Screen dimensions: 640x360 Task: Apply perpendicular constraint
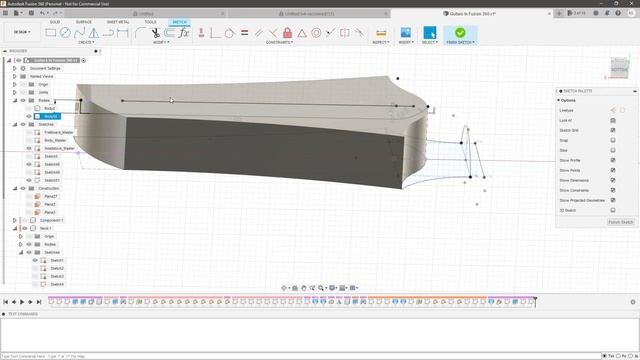273,33
